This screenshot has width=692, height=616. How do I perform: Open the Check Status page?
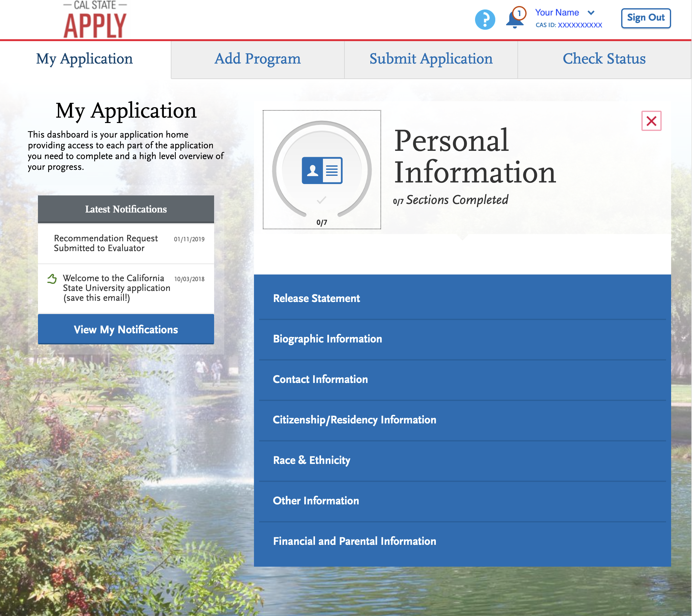click(604, 58)
